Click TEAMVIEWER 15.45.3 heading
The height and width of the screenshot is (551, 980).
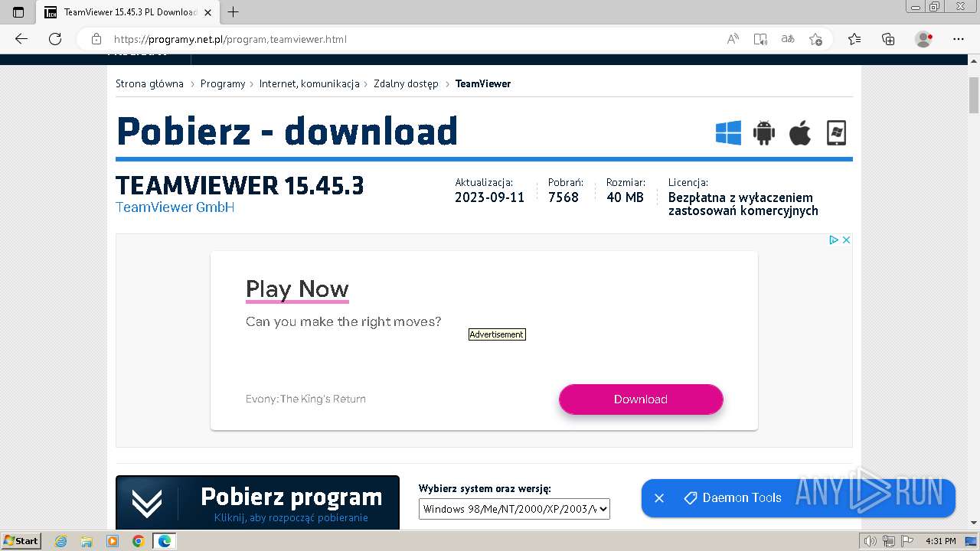[240, 185]
